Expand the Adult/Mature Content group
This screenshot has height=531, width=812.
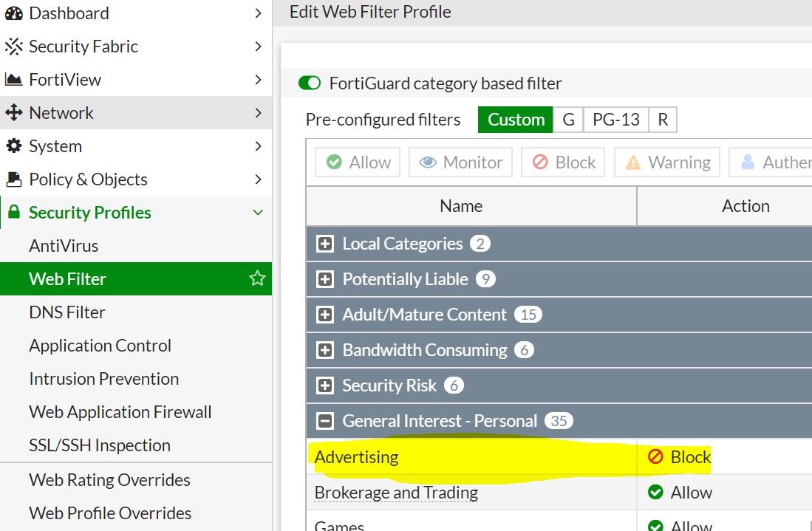tap(324, 315)
